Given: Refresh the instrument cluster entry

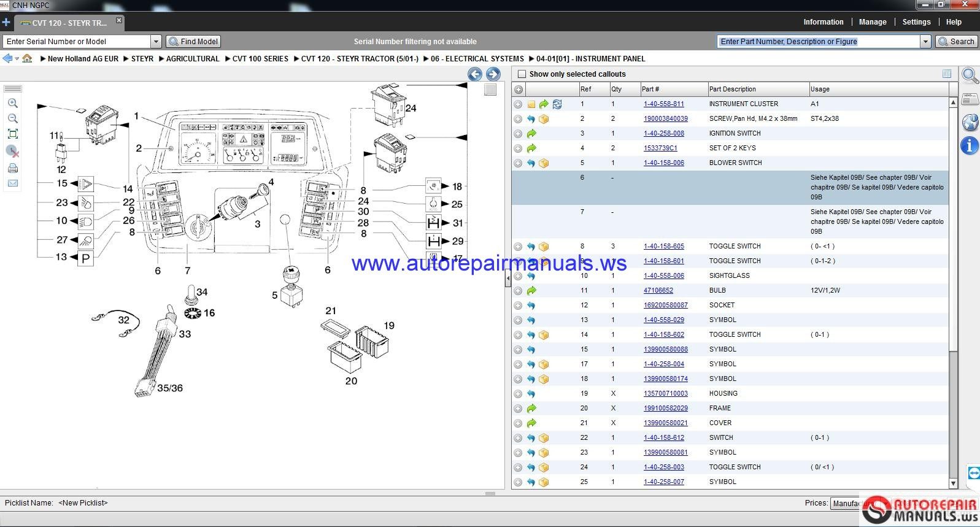Looking at the screenshot, I should pos(557,104).
